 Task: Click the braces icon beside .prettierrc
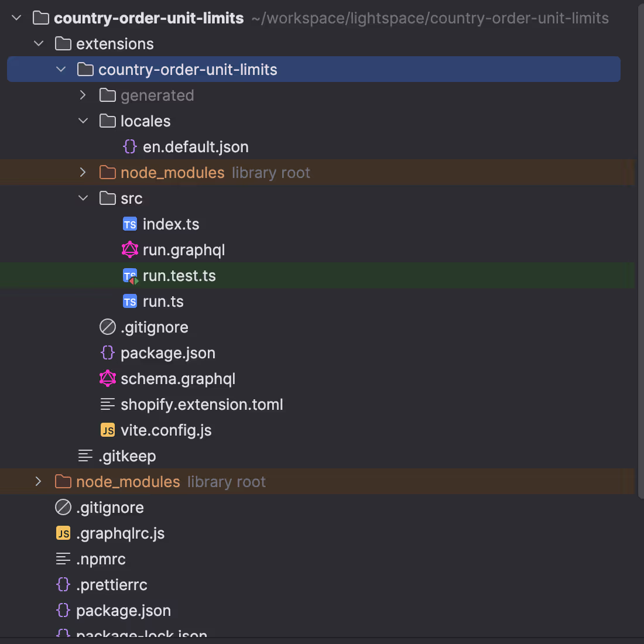63,584
